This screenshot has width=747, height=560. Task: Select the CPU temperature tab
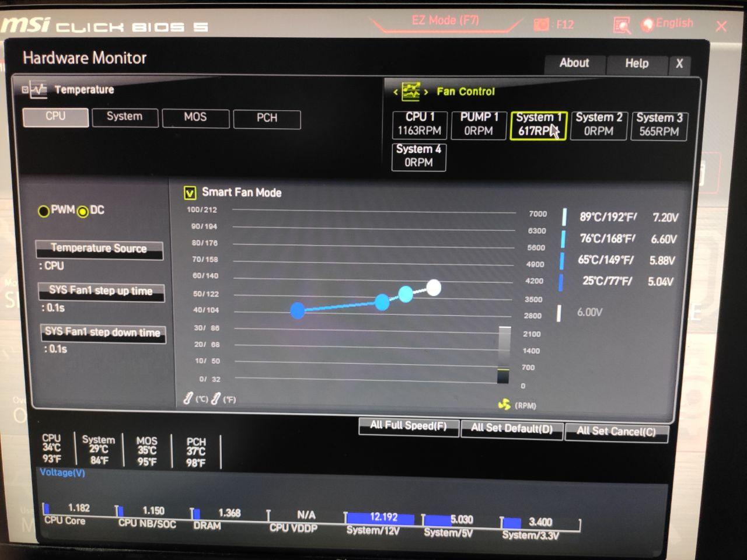[x=55, y=117]
